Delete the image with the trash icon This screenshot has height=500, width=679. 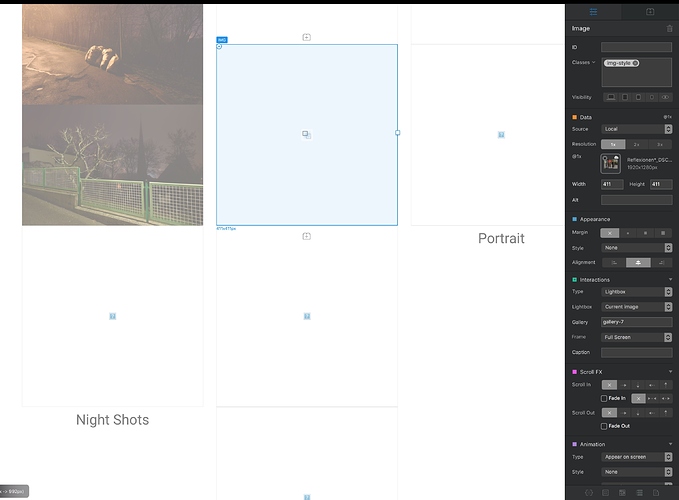[x=669, y=29]
